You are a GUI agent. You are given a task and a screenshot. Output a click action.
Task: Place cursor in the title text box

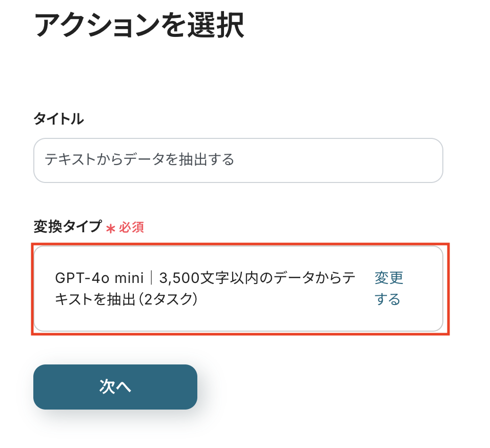(x=238, y=160)
